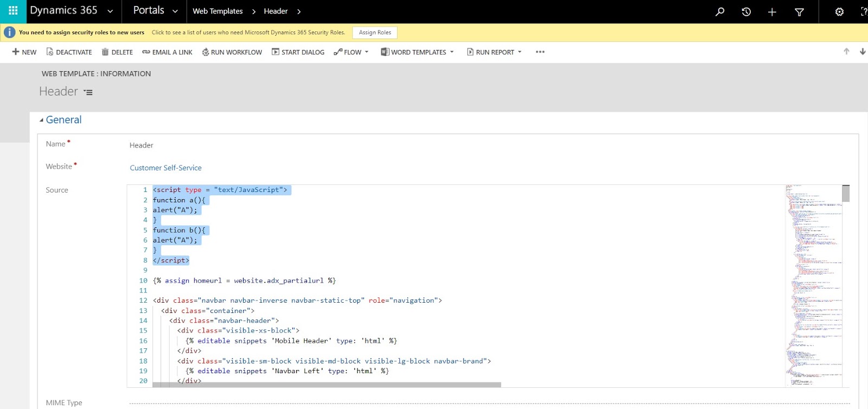The height and width of the screenshot is (409, 868).
Task: Click 'WEB TEMPLATE : INFORMATION' form selector
Action: pyautogui.click(x=96, y=74)
